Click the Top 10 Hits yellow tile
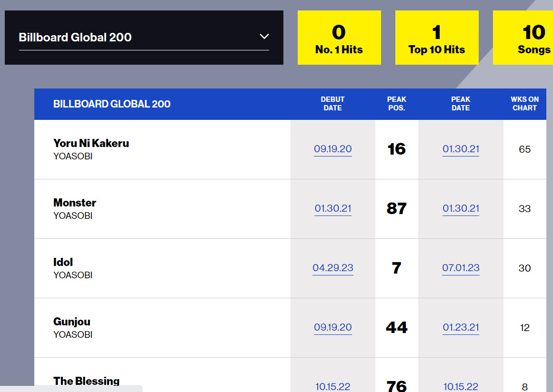The image size is (553, 392). (436, 38)
